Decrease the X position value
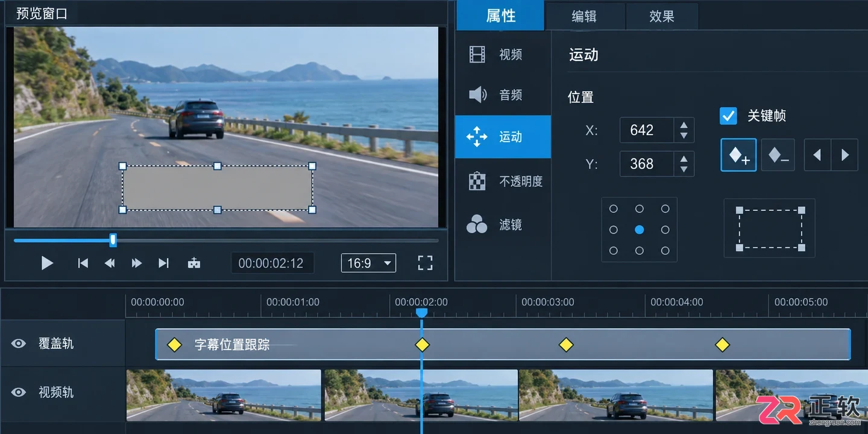The width and height of the screenshot is (868, 434). click(684, 135)
